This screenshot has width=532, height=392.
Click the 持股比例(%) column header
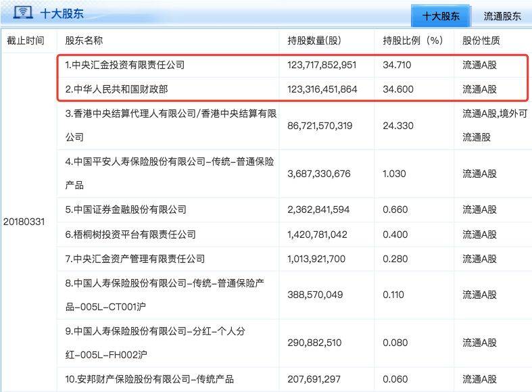point(413,41)
